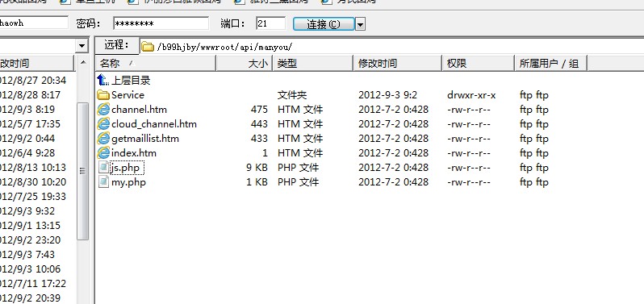Image resolution: width=644 pixels, height=304 pixels.
Task: Click the local row dated 5/7 17:35
Action: tap(30, 124)
